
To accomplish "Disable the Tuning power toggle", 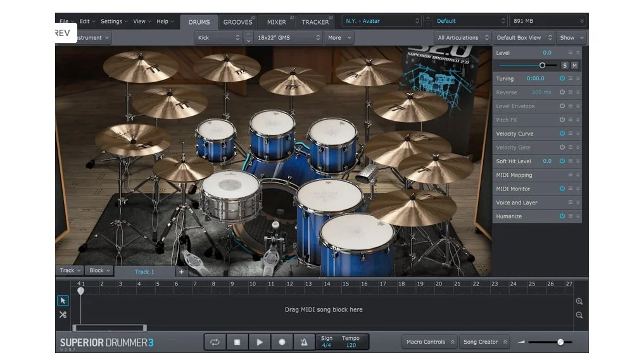I will pyautogui.click(x=562, y=78).
